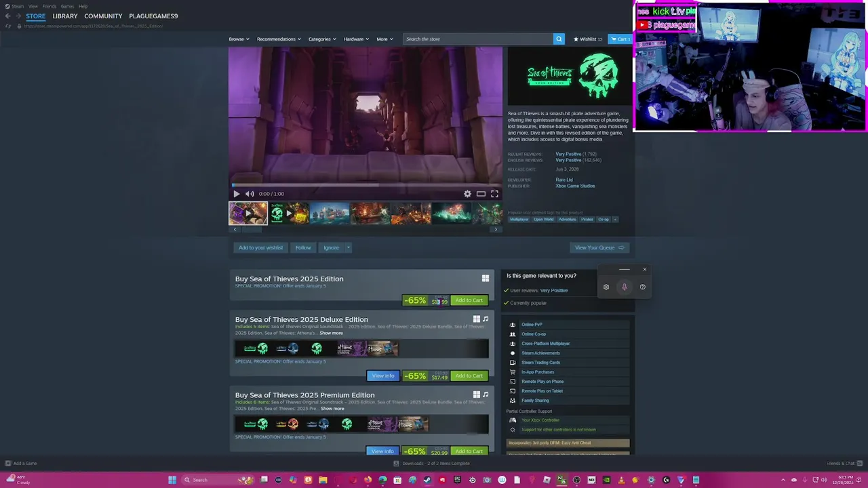Click the Follow button

click(x=303, y=247)
